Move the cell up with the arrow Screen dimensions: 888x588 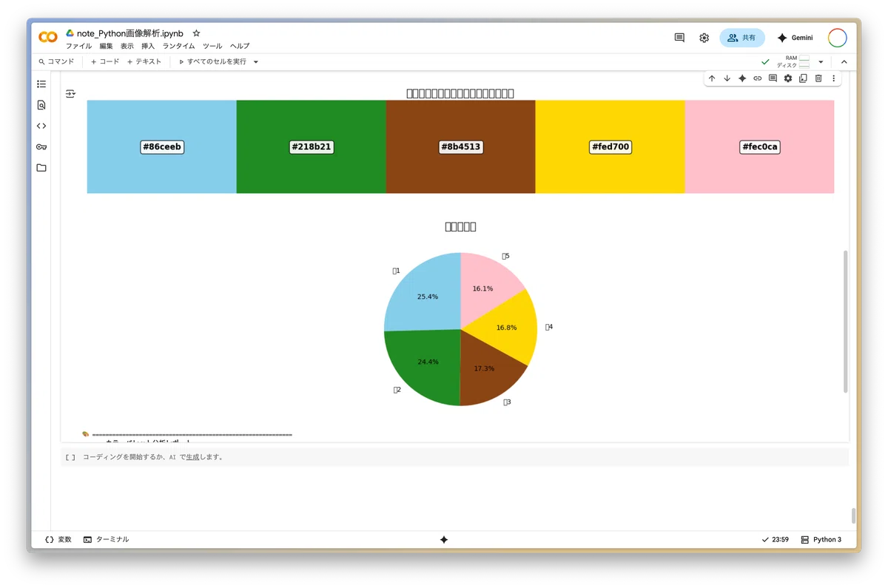click(712, 78)
